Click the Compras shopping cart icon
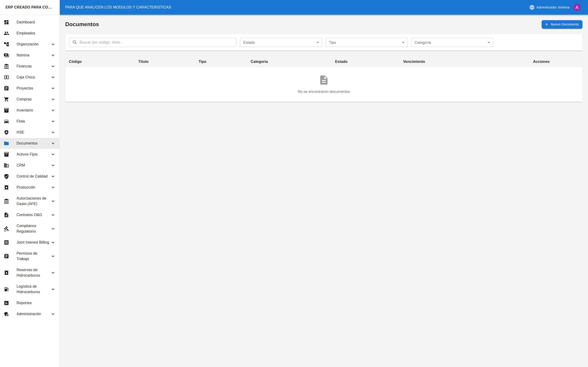 [x=6, y=99]
